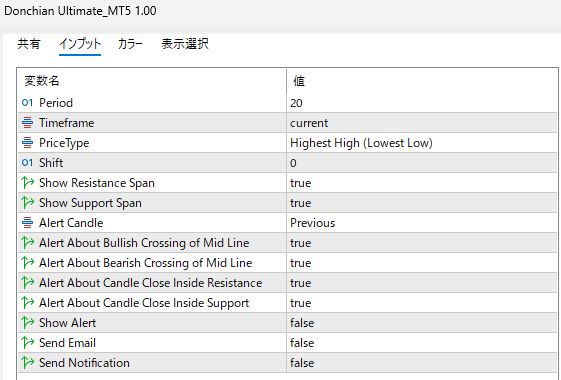The height and width of the screenshot is (380, 561).
Task: Click the enum icon beside Timeframe
Action: pyautogui.click(x=27, y=123)
